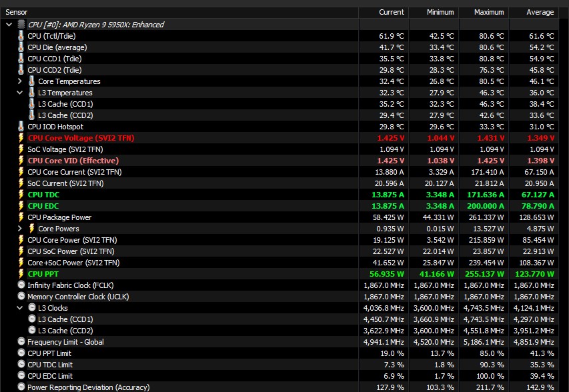Screen dimensions: 569x392
Task: Click lightning icon beside CPU Core VID (Effective)
Action: [x=21, y=160]
